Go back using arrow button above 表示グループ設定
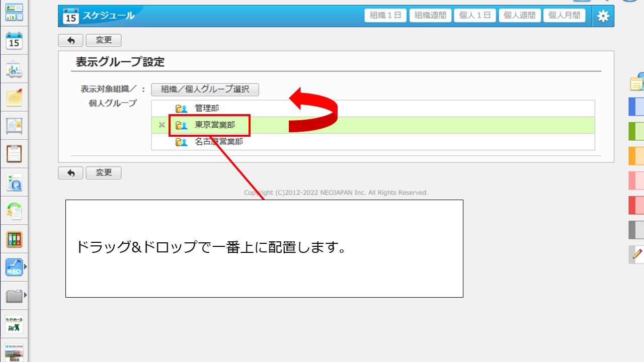This screenshot has width=644, height=362. click(x=71, y=40)
